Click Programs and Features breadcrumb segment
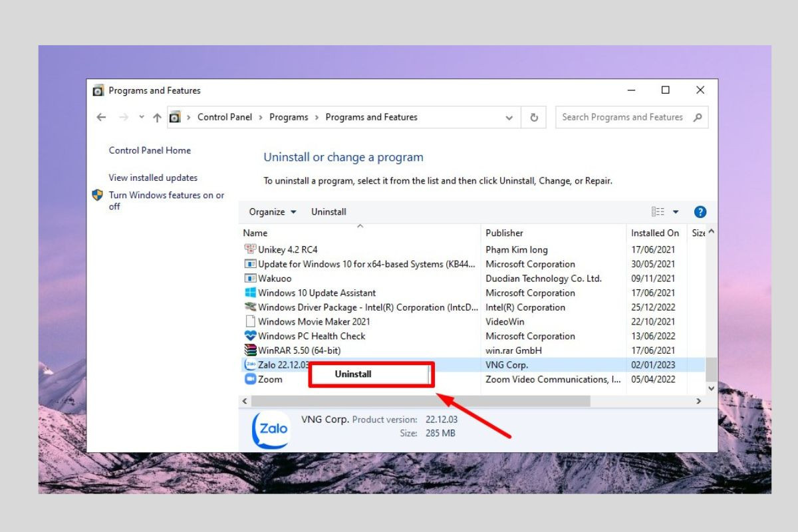The image size is (798, 532). click(x=371, y=117)
